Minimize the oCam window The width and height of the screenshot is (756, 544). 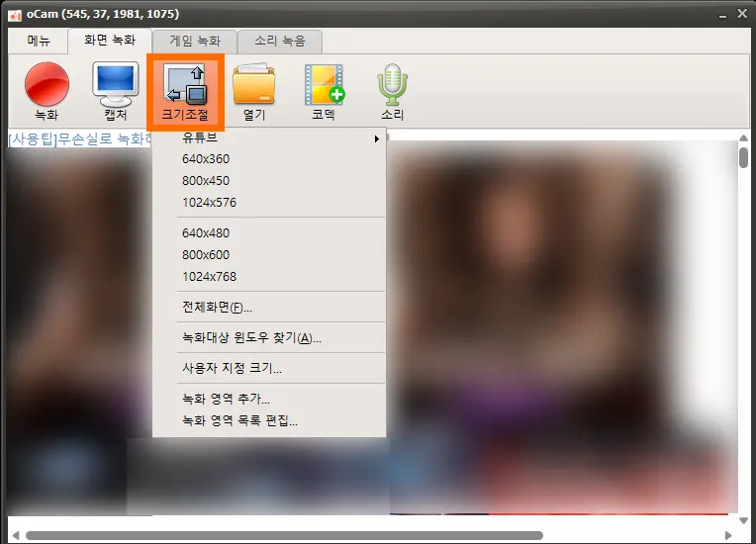tap(722, 15)
